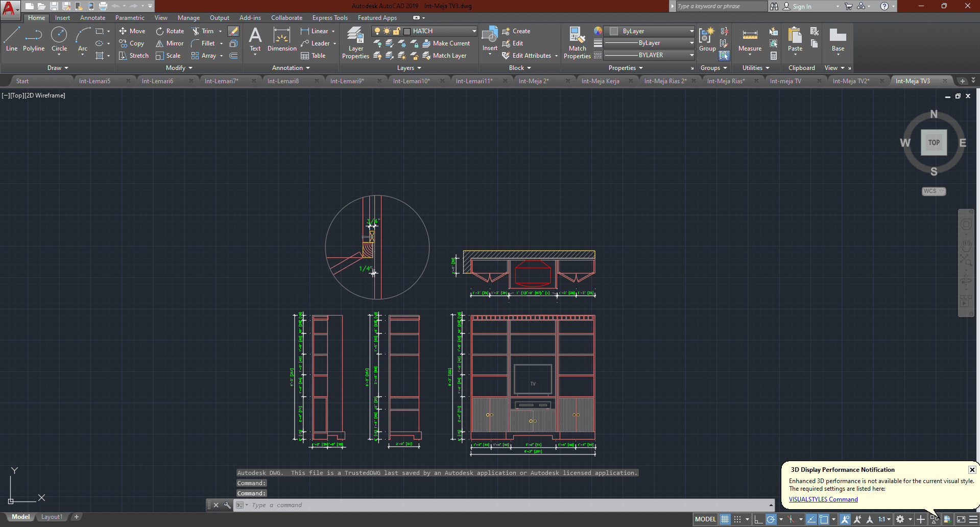The image size is (980, 527).
Task: Toggle Ortho mode in status bar
Action: (758, 519)
